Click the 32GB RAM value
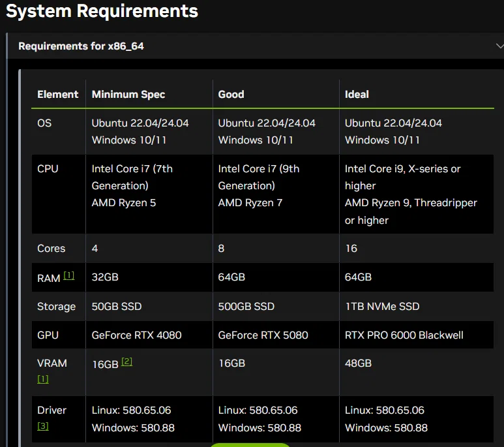This screenshot has height=447, width=504. click(x=105, y=277)
